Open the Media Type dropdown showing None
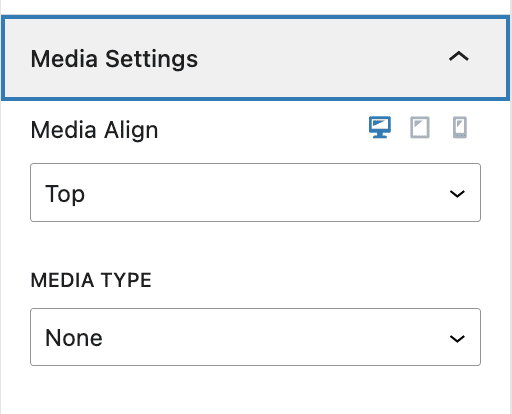 (255, 337)
